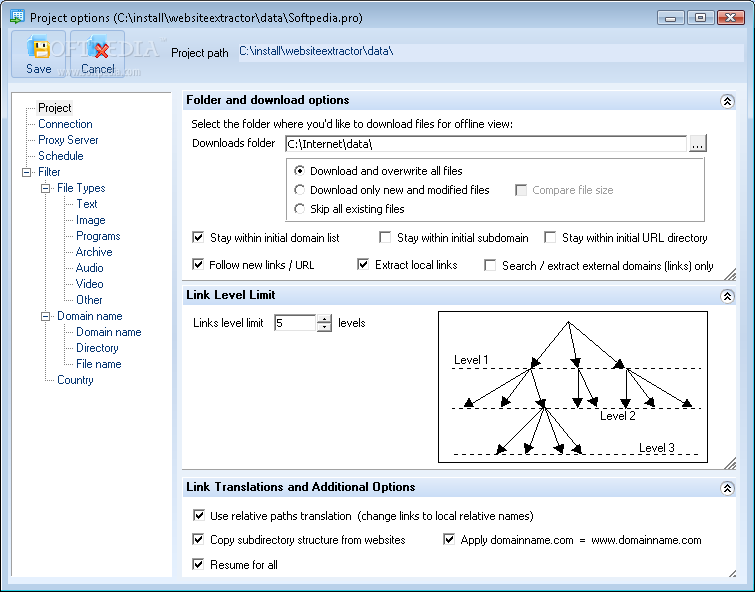The width and height of the screenshot is (755, 592).
Task: Collapse the Filter tree node
Action: [x=26, y=172]
